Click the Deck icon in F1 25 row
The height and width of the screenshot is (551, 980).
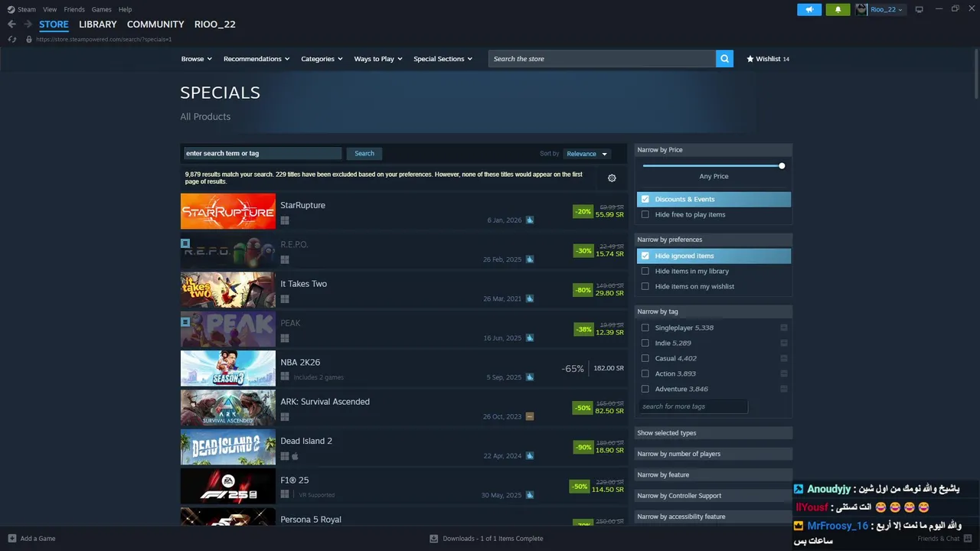coord(530,495)
